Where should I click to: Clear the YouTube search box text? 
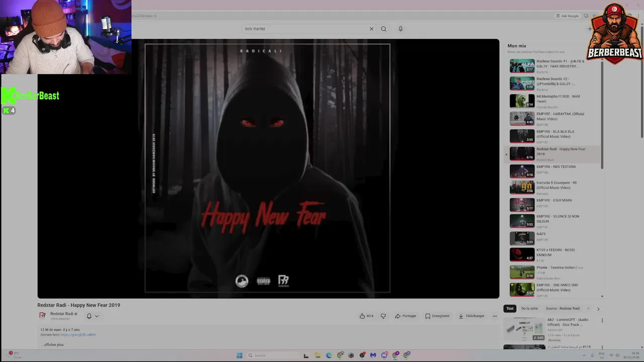(371, 29)
